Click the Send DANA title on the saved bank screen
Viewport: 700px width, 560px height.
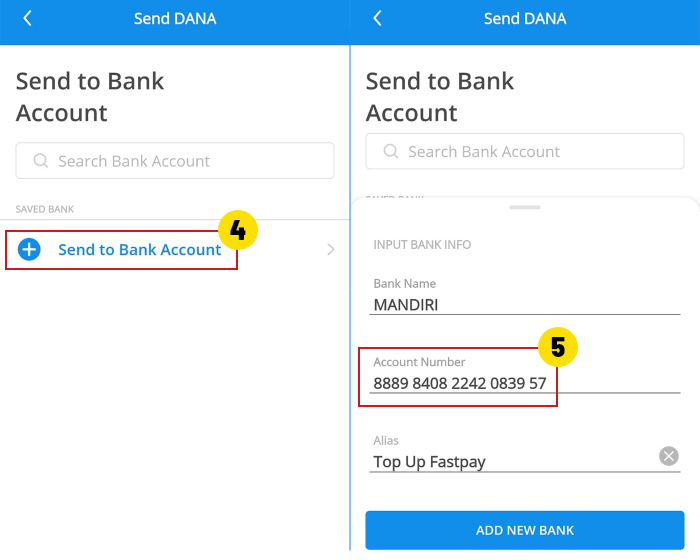(x=175, y=18)
